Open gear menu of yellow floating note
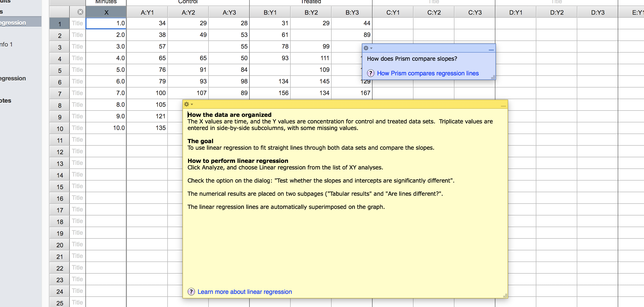The height and width of the screenshot is (307, 644). tap(188, 104)
